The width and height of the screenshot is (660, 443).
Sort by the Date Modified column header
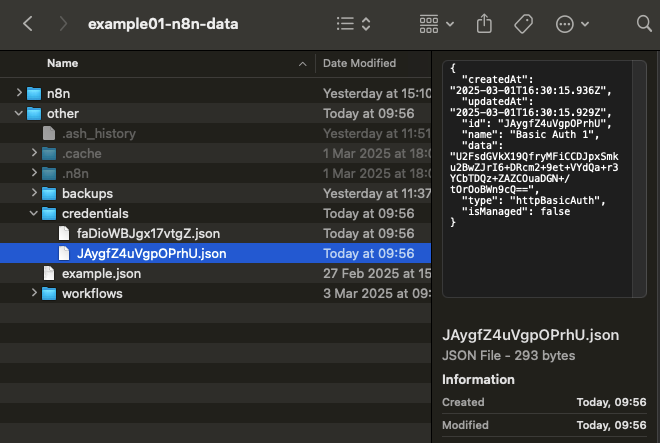click(x=359, y=63)
